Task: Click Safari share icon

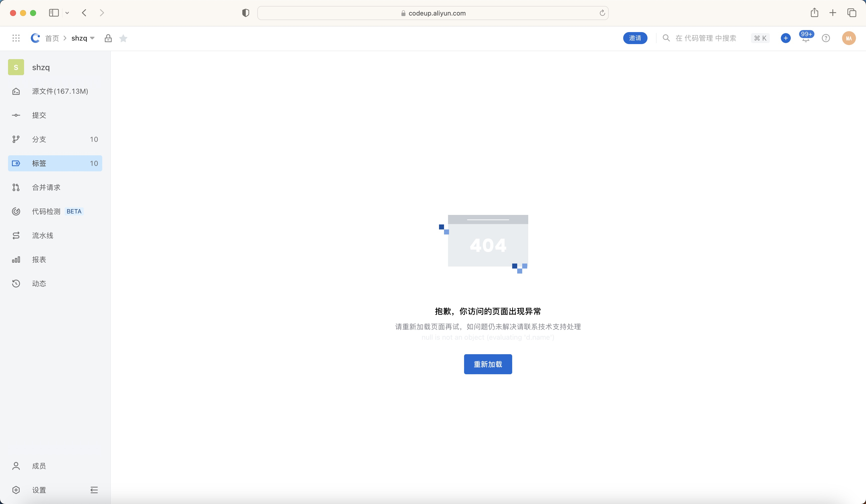Action: pos(814,13)
